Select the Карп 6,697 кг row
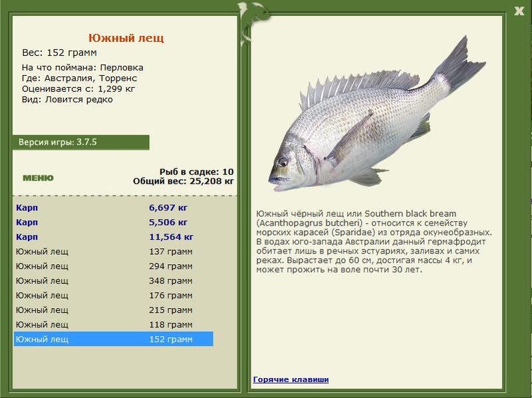Screen dimensions: 532x398 point(113,208)
